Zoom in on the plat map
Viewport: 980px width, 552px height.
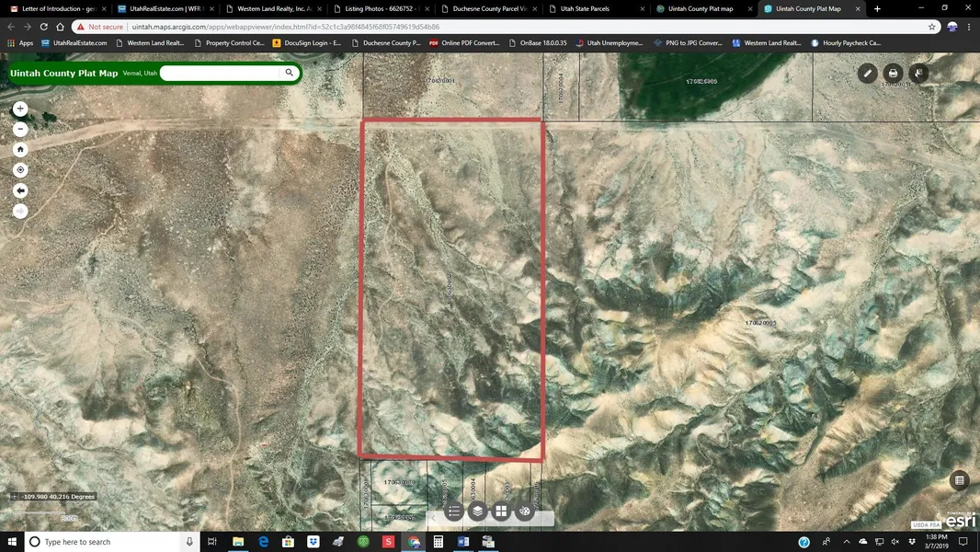[x=20, y=109]
